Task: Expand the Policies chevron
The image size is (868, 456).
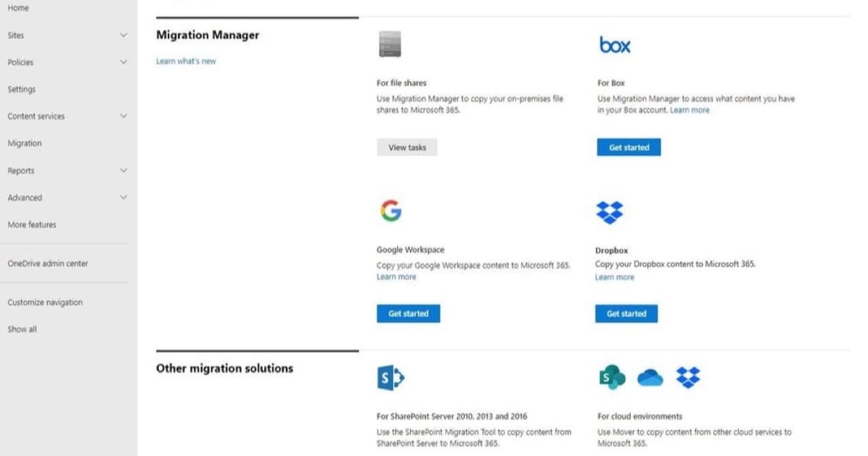Action: coord(123,62)
